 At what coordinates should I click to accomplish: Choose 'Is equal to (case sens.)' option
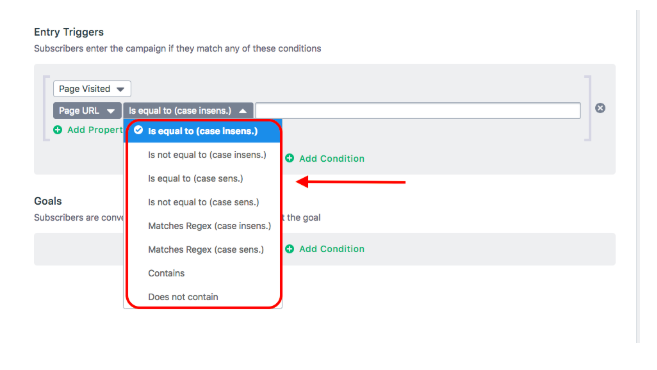[203, 179]
